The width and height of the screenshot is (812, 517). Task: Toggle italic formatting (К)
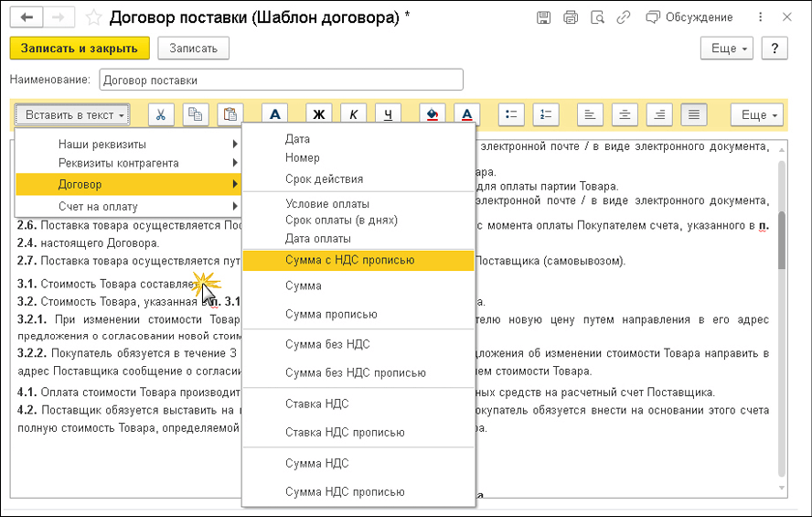[x=354, y=114]
